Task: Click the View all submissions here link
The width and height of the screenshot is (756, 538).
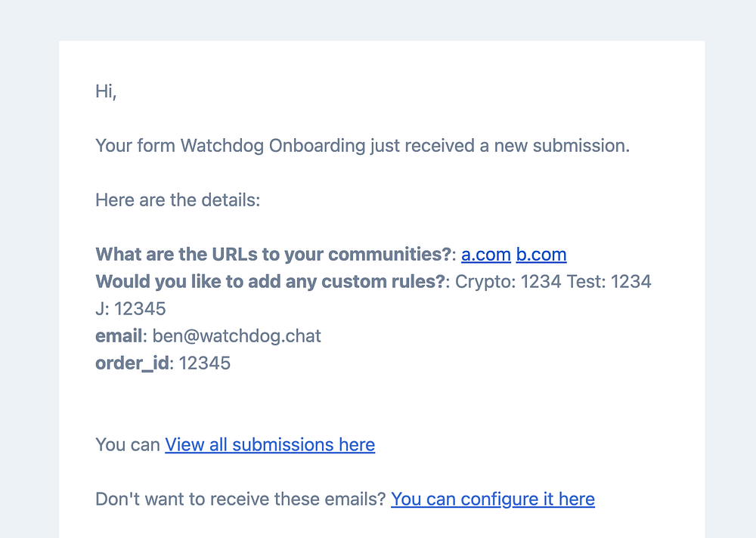Action: (270, 444)
